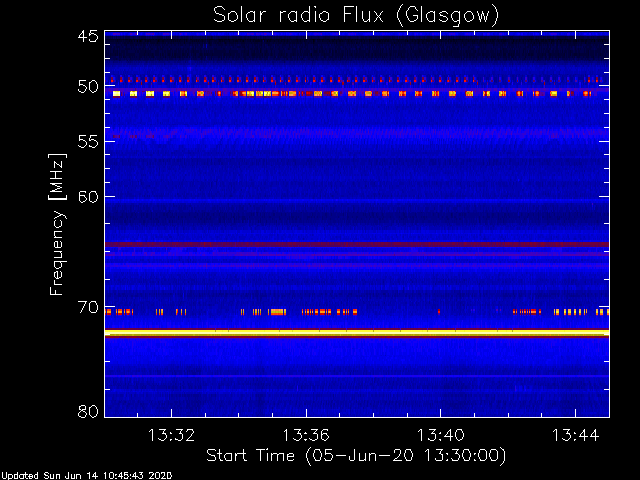
Task: Click the 'Updated Sun Jun 14 10:45:43 2020' text
Action: (x=87, y=476)
